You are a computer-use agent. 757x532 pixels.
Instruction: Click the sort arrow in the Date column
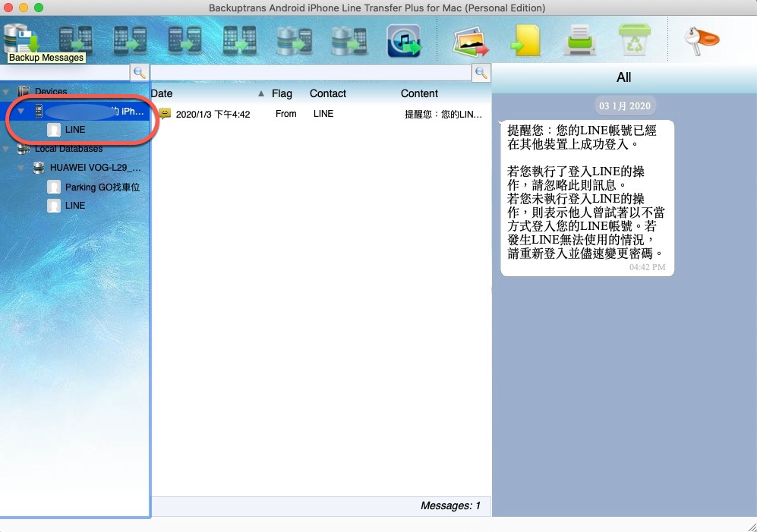(260, 93)
